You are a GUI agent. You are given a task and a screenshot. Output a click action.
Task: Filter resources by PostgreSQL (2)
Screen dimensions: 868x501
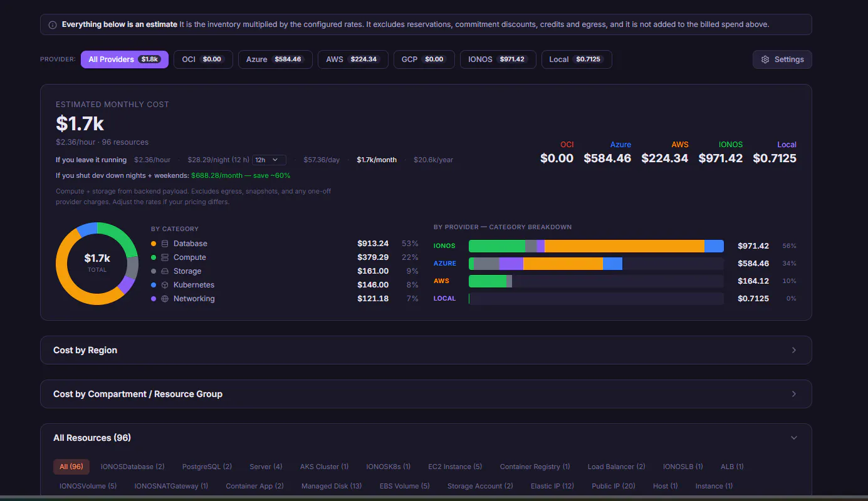(207, 467)
